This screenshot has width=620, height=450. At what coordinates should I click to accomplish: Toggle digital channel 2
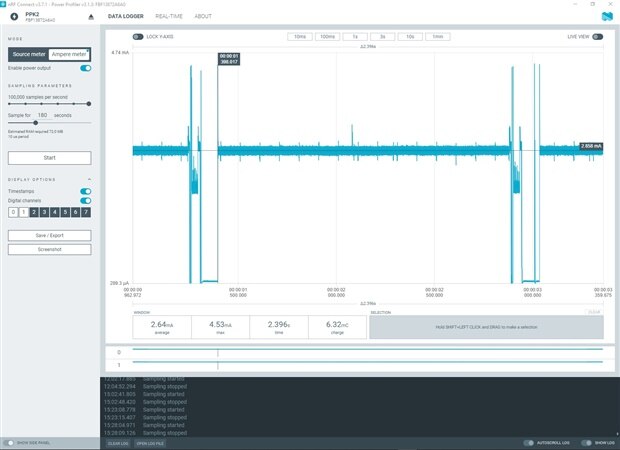[34, 212]
